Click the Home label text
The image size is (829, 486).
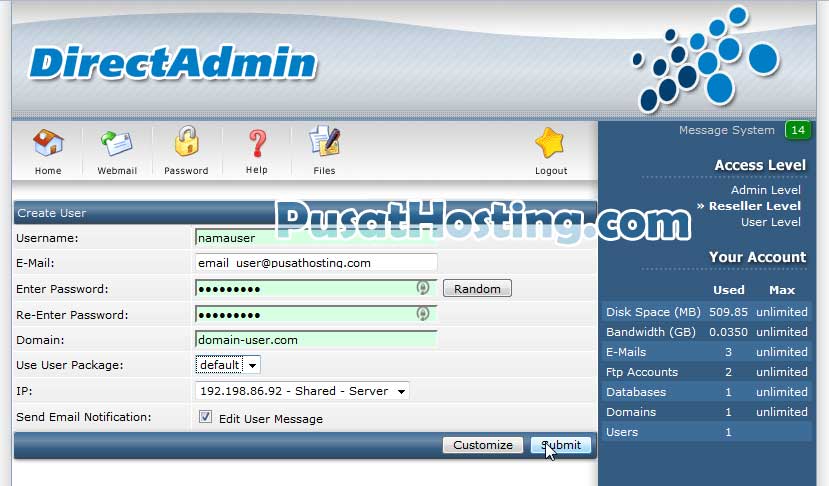(48, 171)
